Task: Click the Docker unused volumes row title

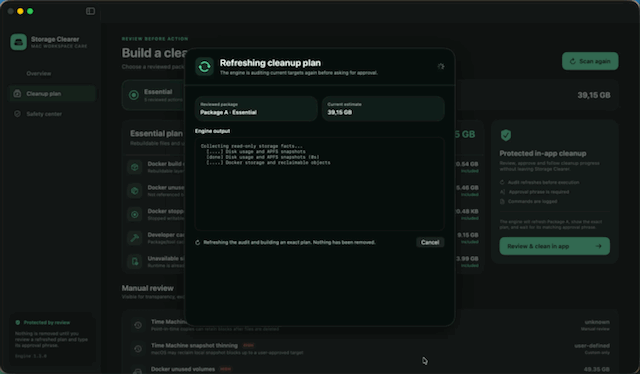Action: point(183,369)
